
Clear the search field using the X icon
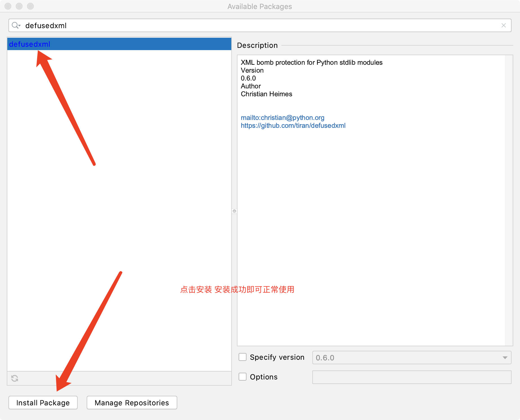[504, 25]
